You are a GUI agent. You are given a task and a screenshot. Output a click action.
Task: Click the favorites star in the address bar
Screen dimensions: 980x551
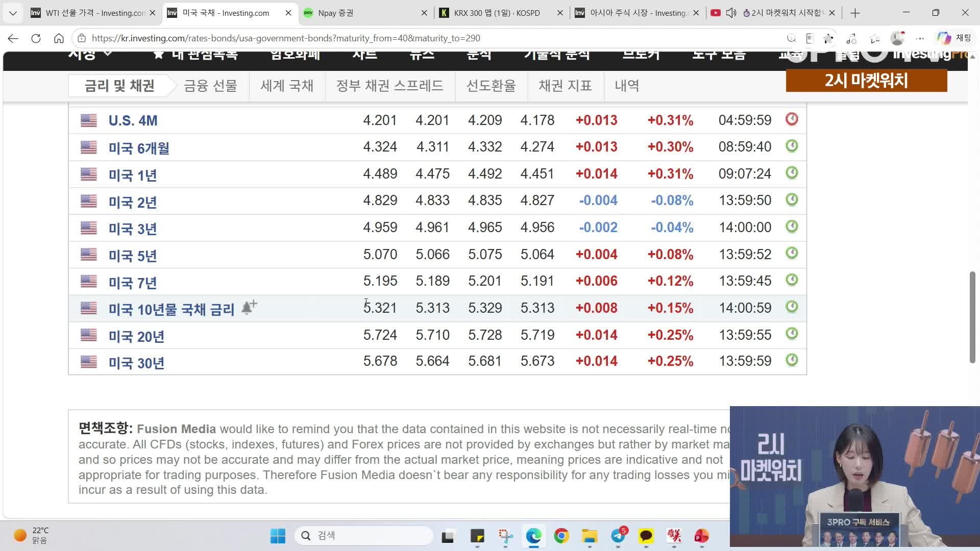click(828, 38)
